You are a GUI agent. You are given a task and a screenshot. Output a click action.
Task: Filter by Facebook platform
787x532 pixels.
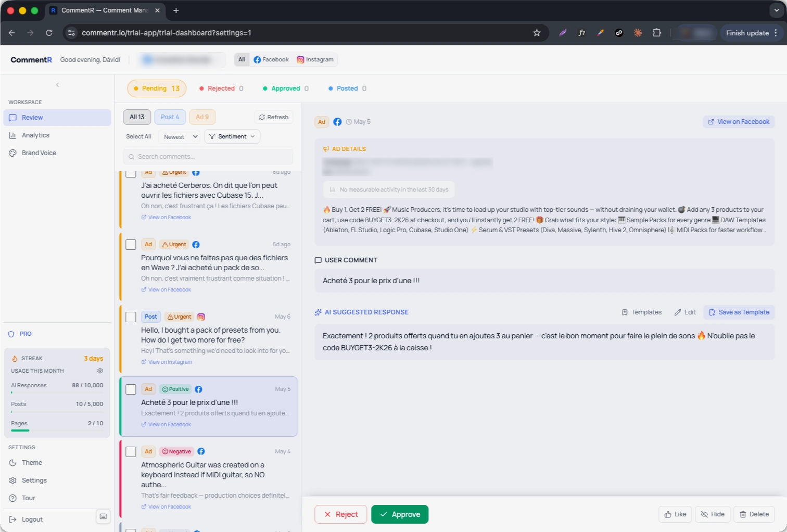(271, 60)
